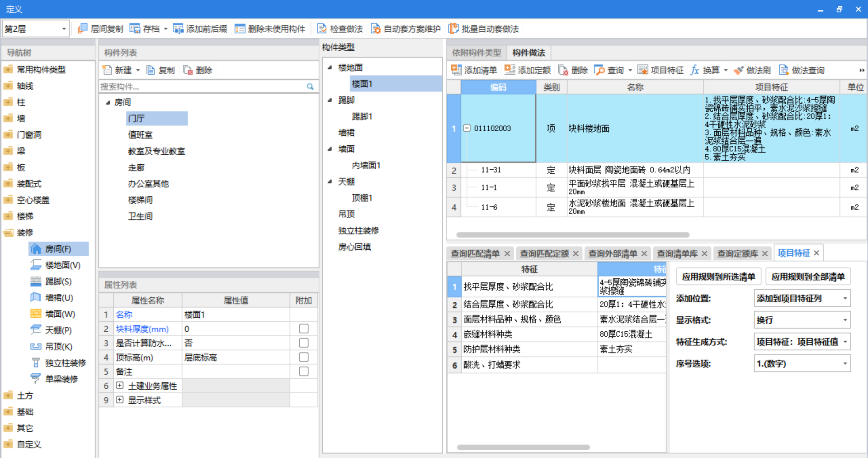Select 顶棚1 component type

tap(362, 198)
